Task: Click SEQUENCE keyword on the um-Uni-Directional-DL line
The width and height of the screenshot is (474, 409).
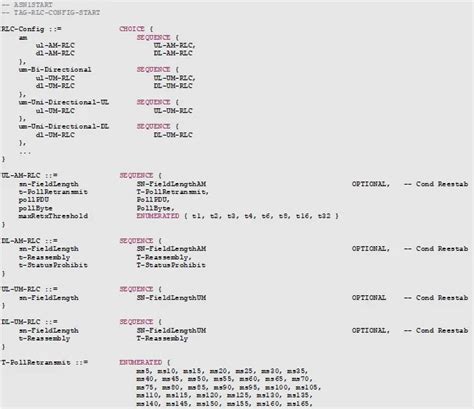Action: (153, 127)
